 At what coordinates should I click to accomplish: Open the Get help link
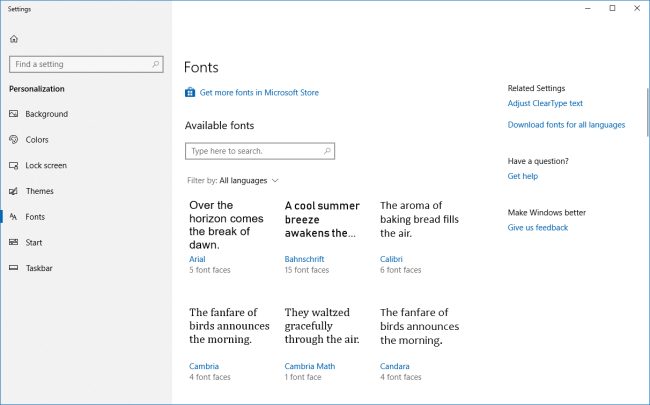click(x=522, y=176)
